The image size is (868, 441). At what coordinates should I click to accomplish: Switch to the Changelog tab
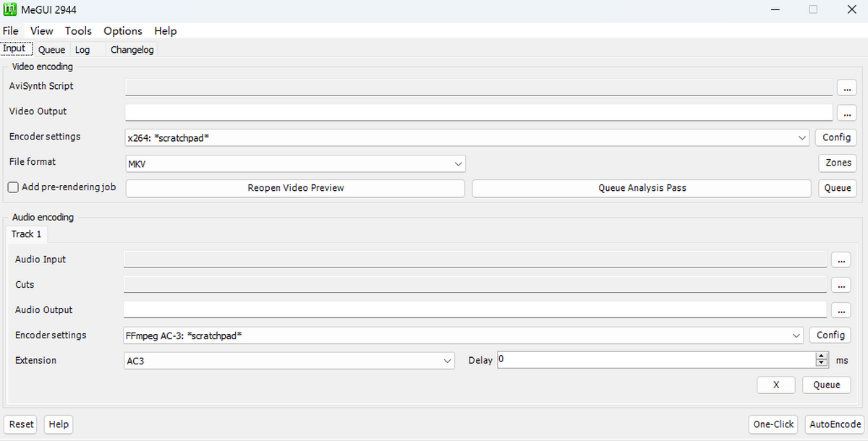tap(132, 50)
